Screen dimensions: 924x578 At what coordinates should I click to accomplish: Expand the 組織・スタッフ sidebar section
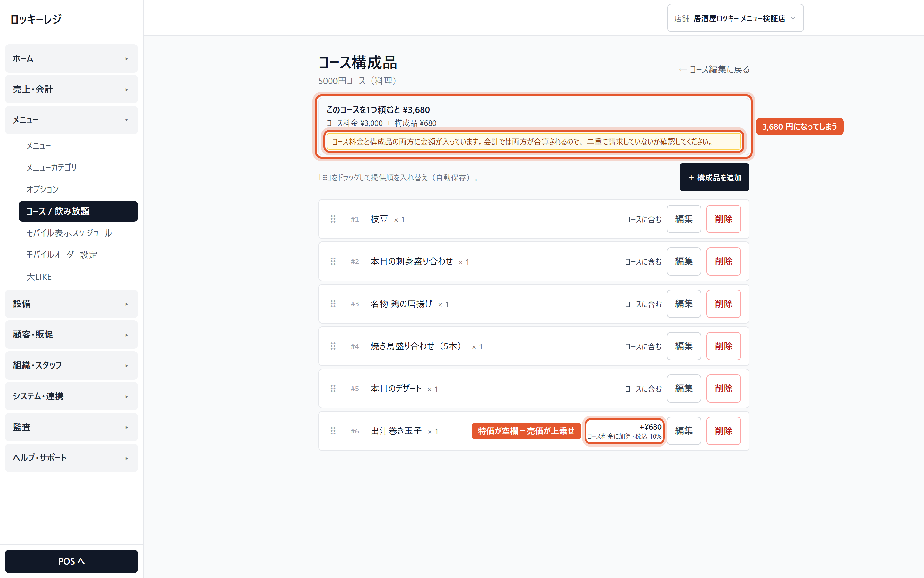click(72, 365)
